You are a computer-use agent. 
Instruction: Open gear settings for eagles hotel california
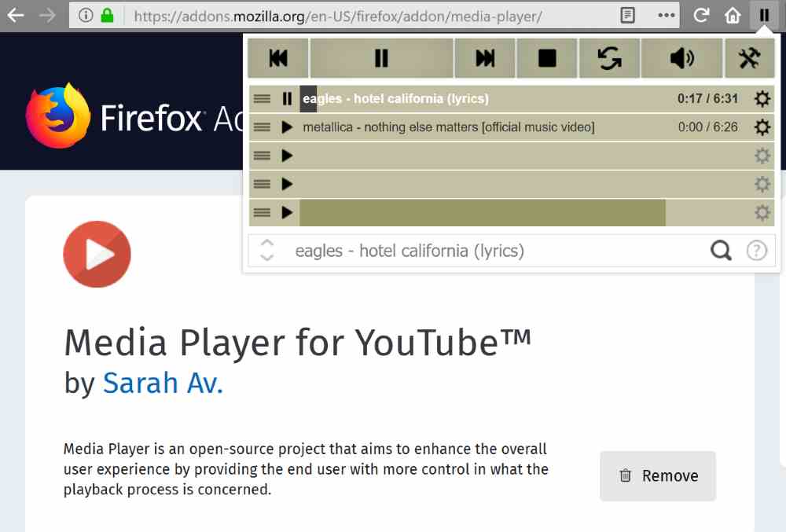762,99
